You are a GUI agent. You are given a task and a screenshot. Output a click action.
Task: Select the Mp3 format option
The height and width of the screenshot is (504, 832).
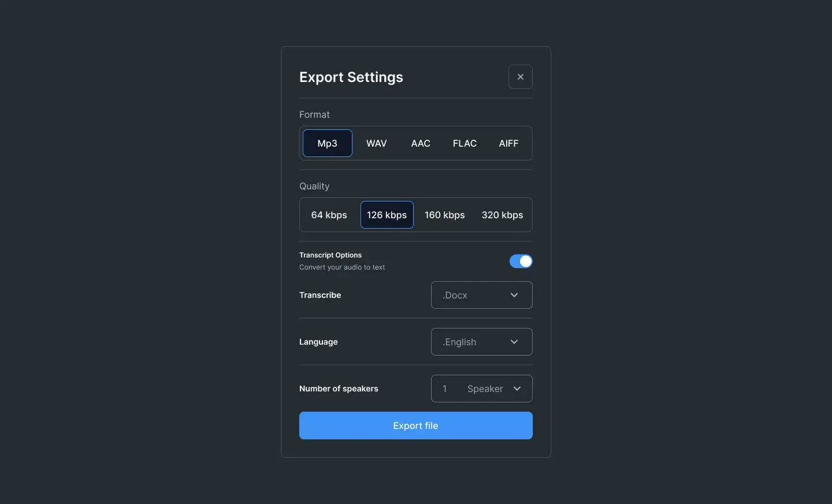click(x=328, y=143)
